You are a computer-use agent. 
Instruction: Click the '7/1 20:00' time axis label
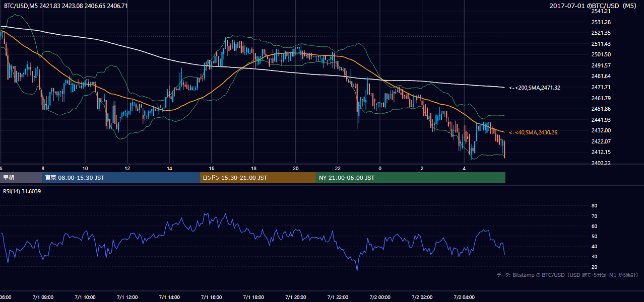(x=296, y=297)
